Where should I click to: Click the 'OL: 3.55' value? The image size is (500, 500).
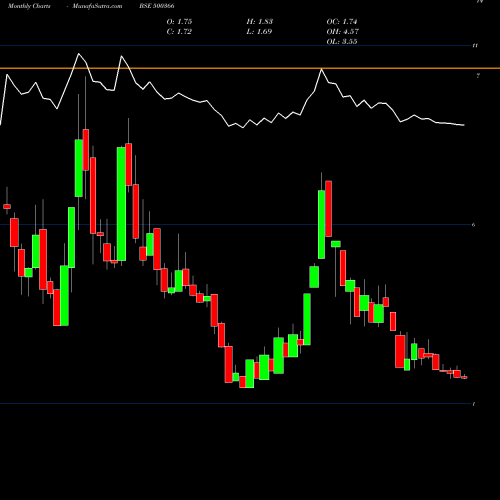click(x=342, y=42)
